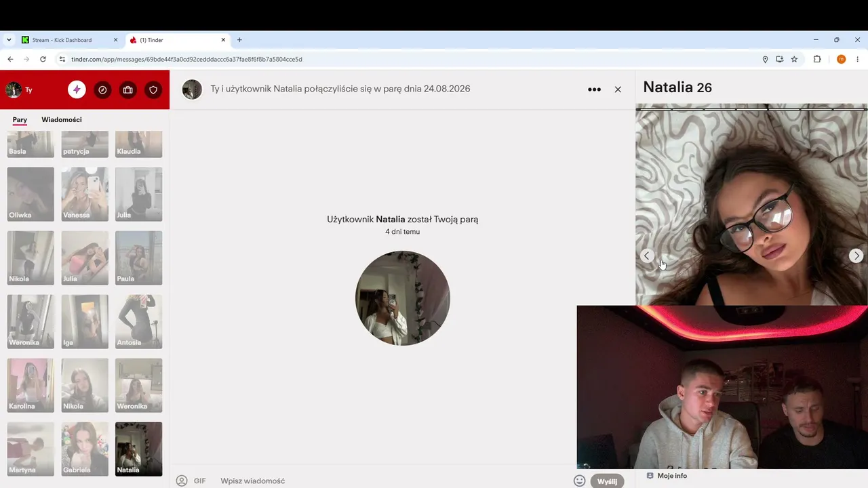The height and width of the screenshot is (488, 868).
Task: Show the next profile photo of Natalia
Action: pos(856,256)
